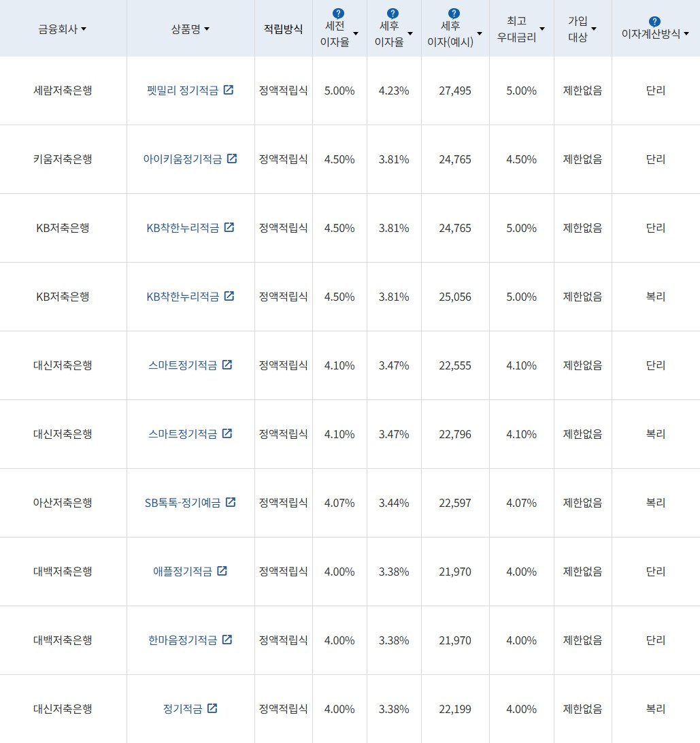Click external link icon next to 애플정기적금
The image size is (700, 743).
click(222, 571)
